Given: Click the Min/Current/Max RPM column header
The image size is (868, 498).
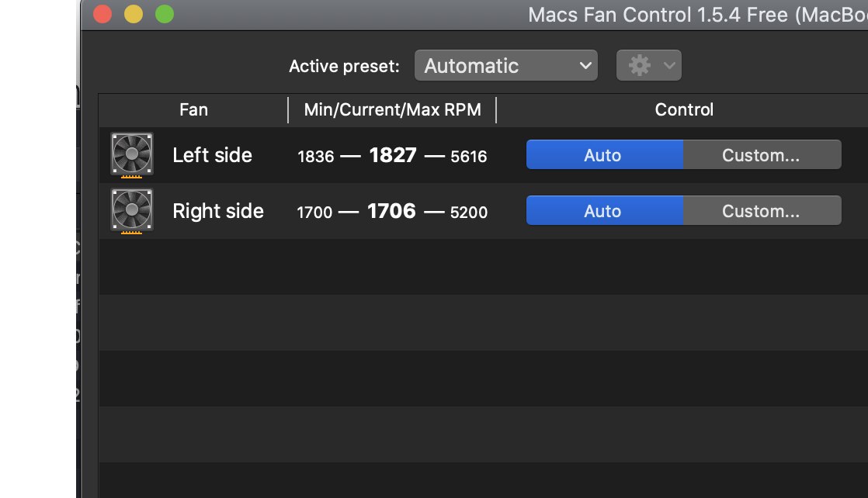Looking at the screenshot, I should tap(393, 109).
